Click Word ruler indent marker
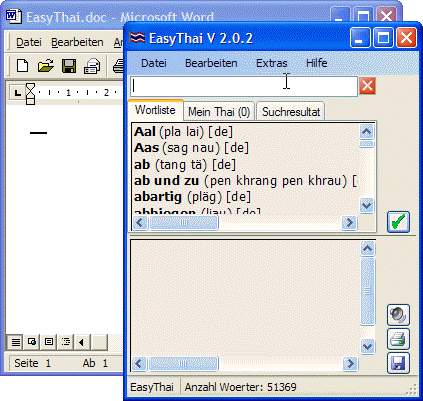 pyautogui.click(x=30, y=94)
